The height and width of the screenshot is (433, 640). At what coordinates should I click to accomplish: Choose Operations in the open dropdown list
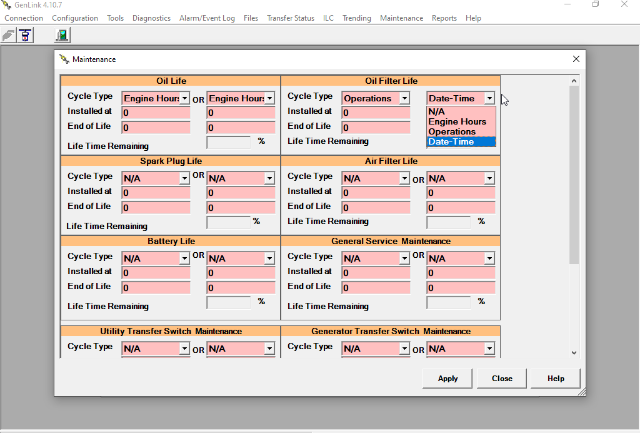pos(461,131)
